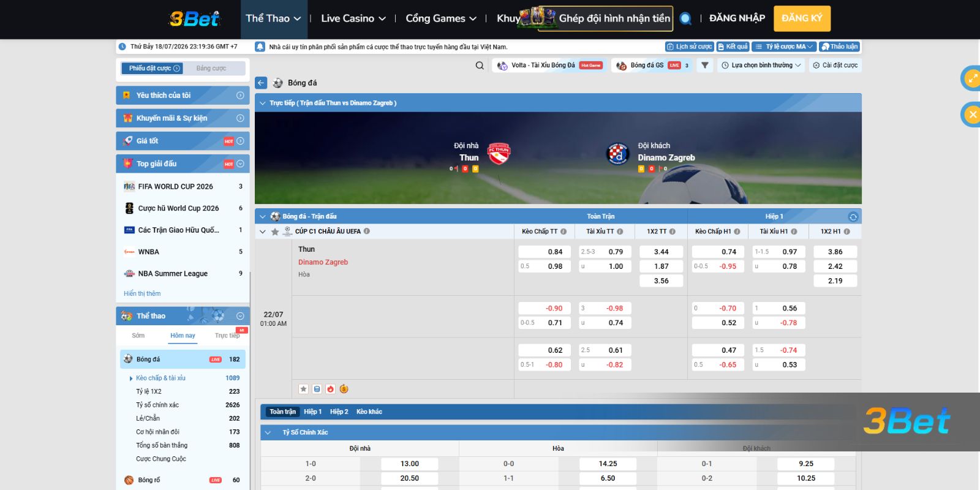This screenshot has width=980, height=490.
Task: Open the search magnifier in the betting toolbar
Action: pyautogui.click(x=480, y=66)
